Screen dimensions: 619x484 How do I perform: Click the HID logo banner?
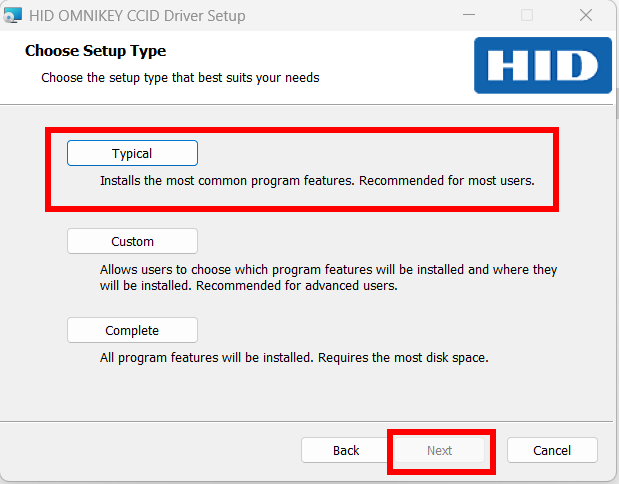click(x=543, y=66)
